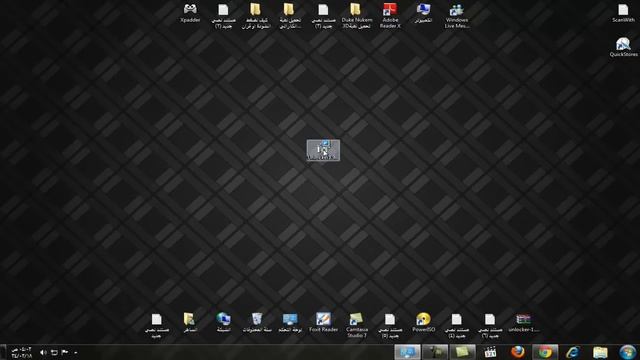The width and height of the screenshot is (640, 360).
Task: Select the ScanWith file icon
Action: click(x=623, y=13)
